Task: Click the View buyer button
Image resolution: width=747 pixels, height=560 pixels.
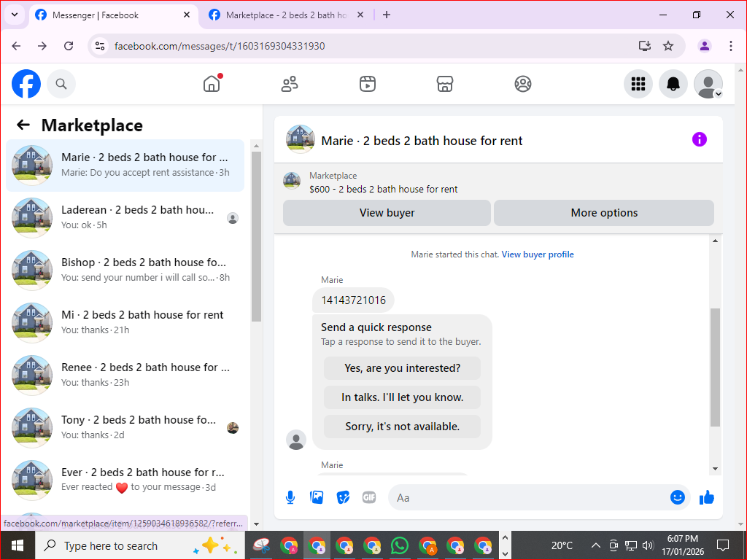Action: point(387,213)
